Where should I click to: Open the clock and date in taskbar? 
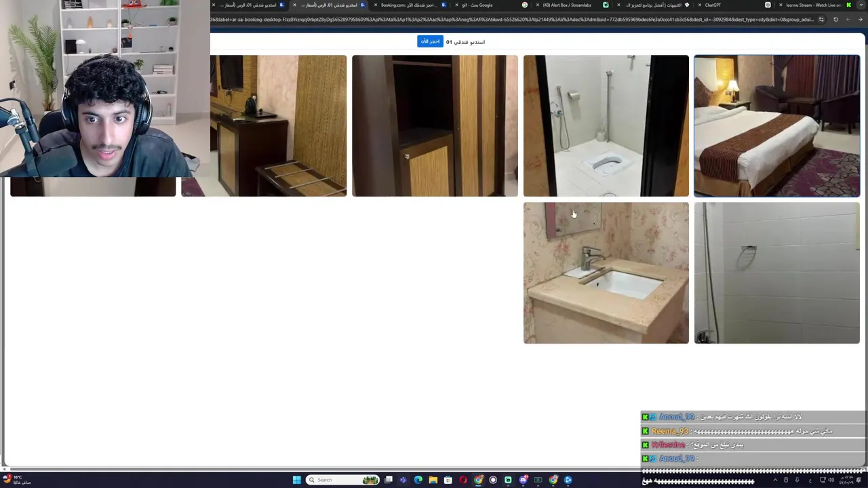(846, 480)
